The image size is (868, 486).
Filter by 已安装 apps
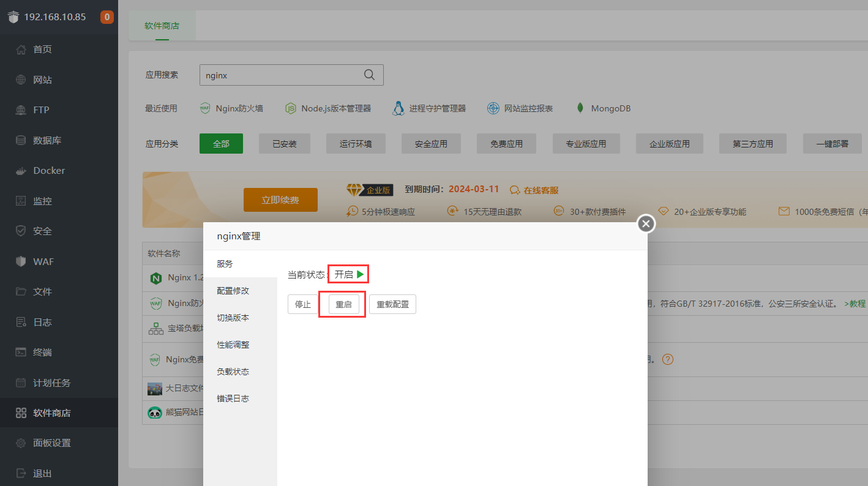[285, 144]
